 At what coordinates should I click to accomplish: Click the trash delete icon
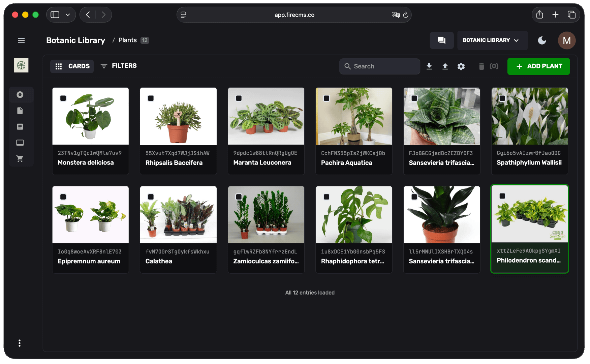(481, 66)
